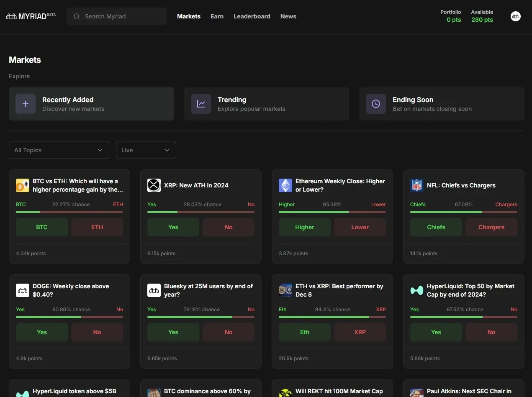Viewport: 532px width, 397px height.
Task: Go to the Leaderboard tab
Action: (252, 16)
